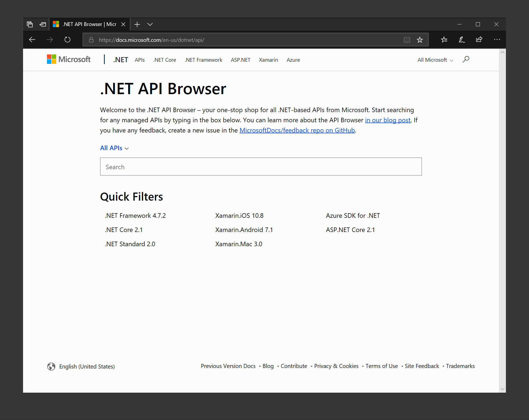
Task: Select the ASP.NET tab in navbar
Action: click(240, 60)
